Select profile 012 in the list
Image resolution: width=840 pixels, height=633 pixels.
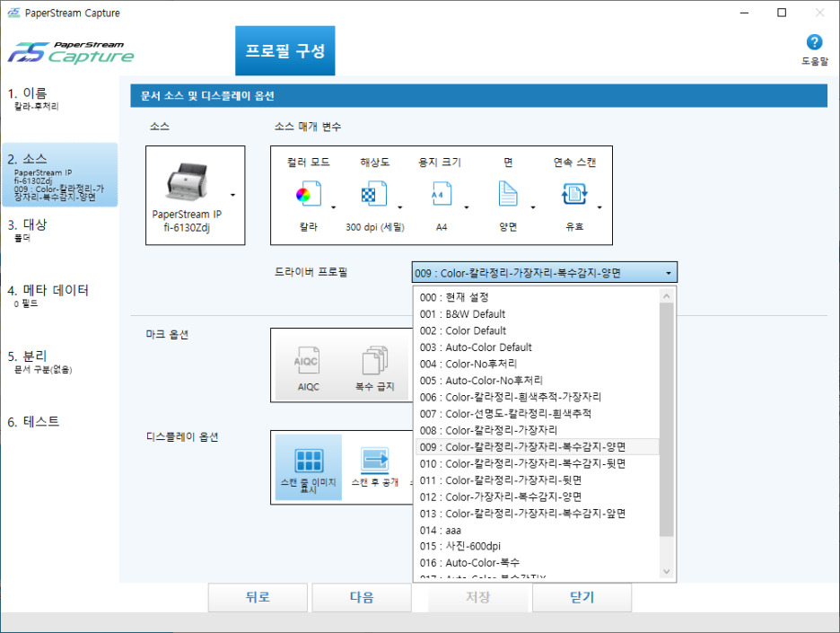click(537, 497)
